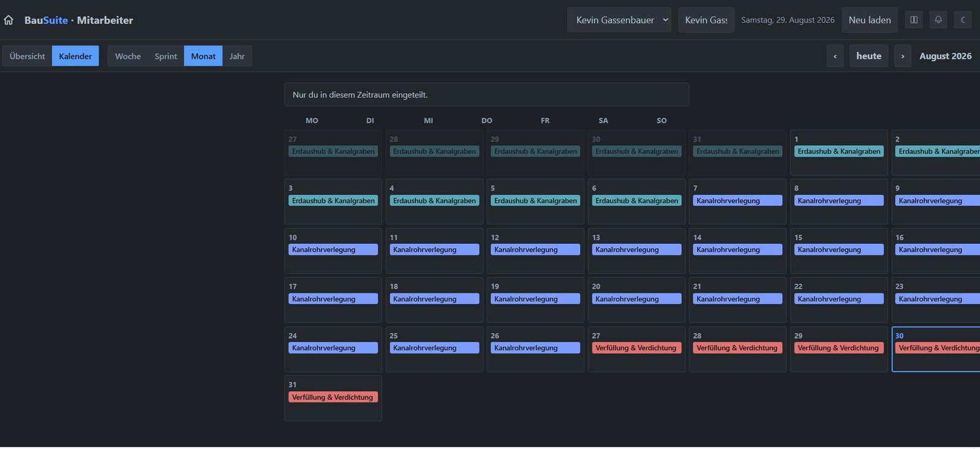
Task: Click the Kevin Gass name input field
Action: (706, 20)
